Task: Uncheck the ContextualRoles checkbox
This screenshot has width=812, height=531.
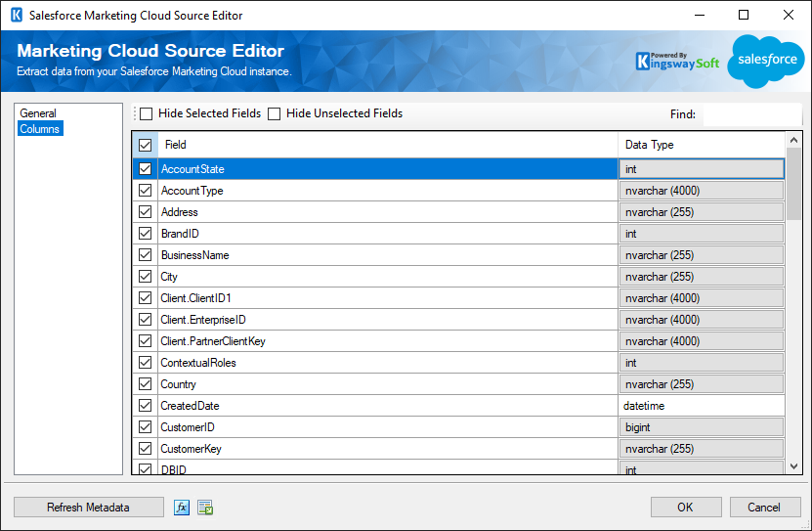Action: pyautogui.click(x=145, y=363)
